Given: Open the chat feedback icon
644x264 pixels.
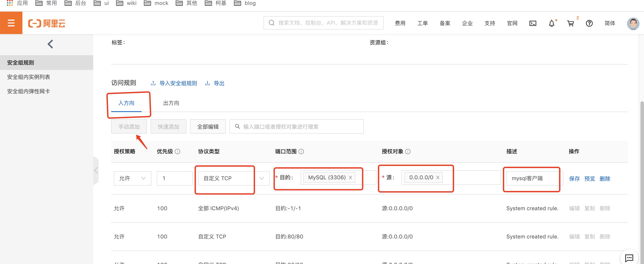Looking at the screenshot, I should pos(629,258).
